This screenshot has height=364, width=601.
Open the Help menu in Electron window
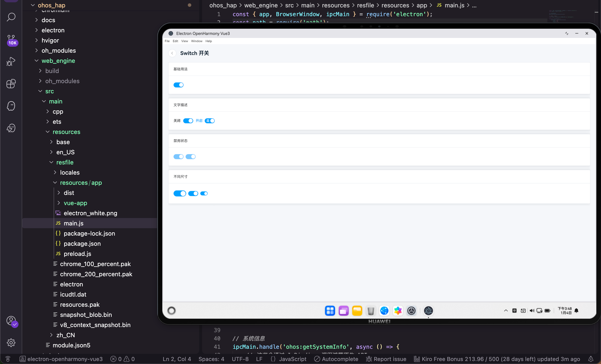[209, 41]
